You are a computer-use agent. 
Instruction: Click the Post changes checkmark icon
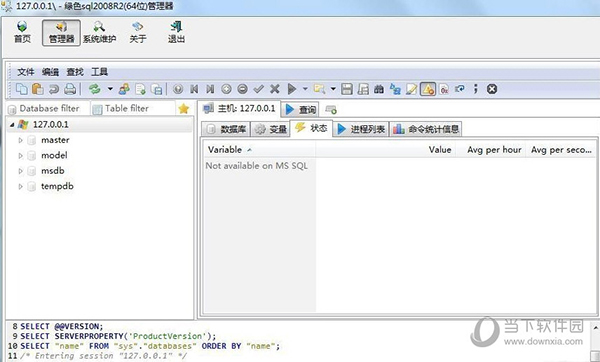[x=259, y=89]
